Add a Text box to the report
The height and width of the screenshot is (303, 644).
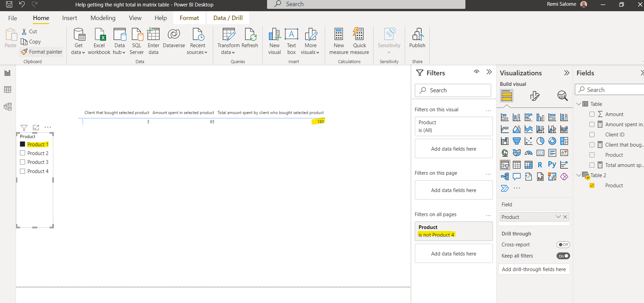[x=291, y=41]
